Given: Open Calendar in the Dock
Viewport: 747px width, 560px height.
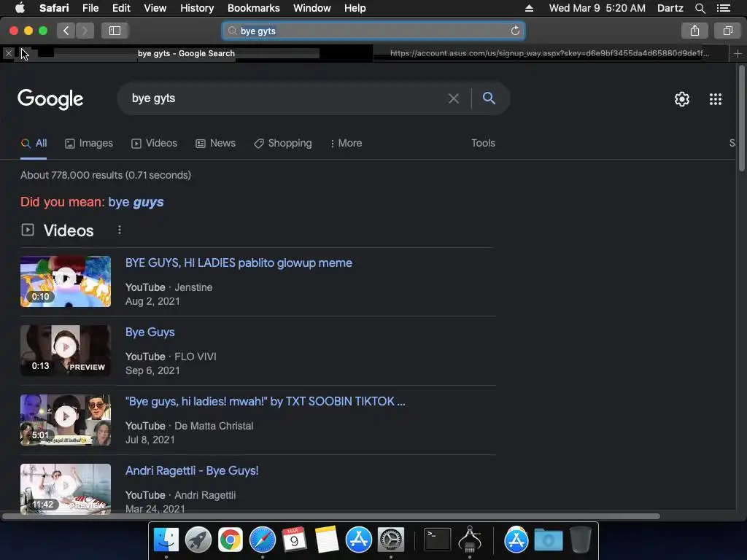Looking at the screenshot, I should click(294, 540).
